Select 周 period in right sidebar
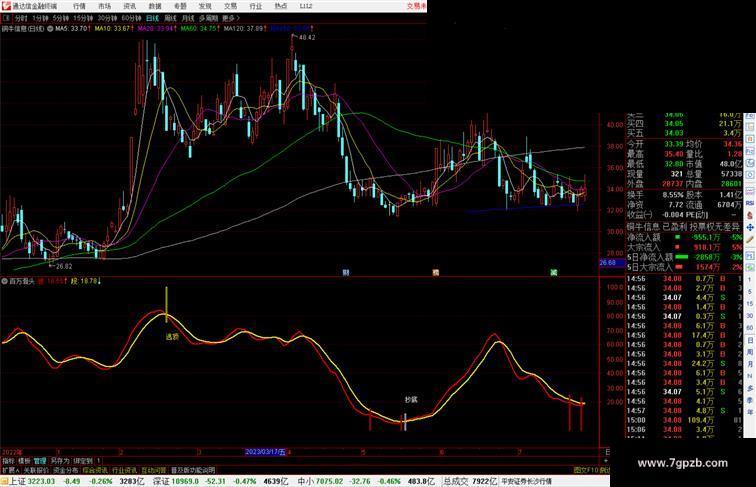Image resolution: width=756 pixels, height=487 pixels. (750, 352)
